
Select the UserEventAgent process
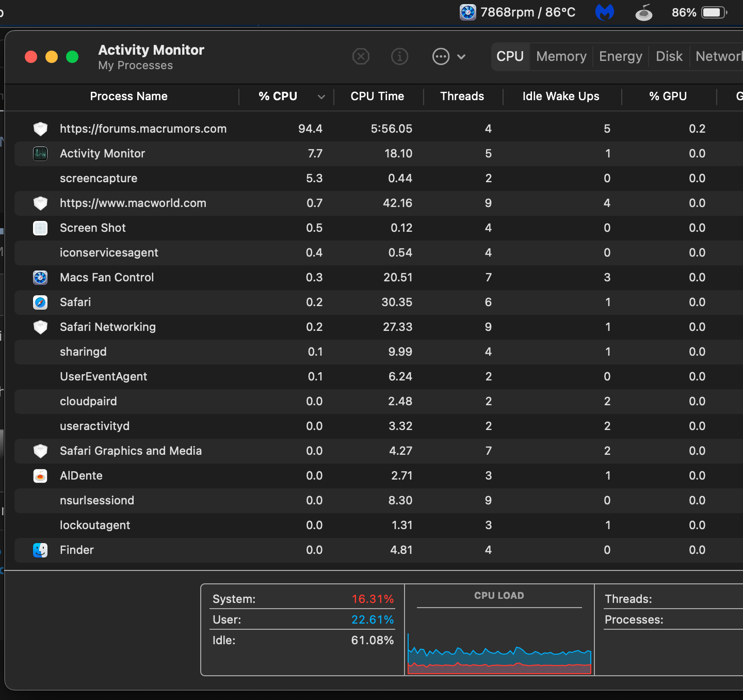coord(379,376)
